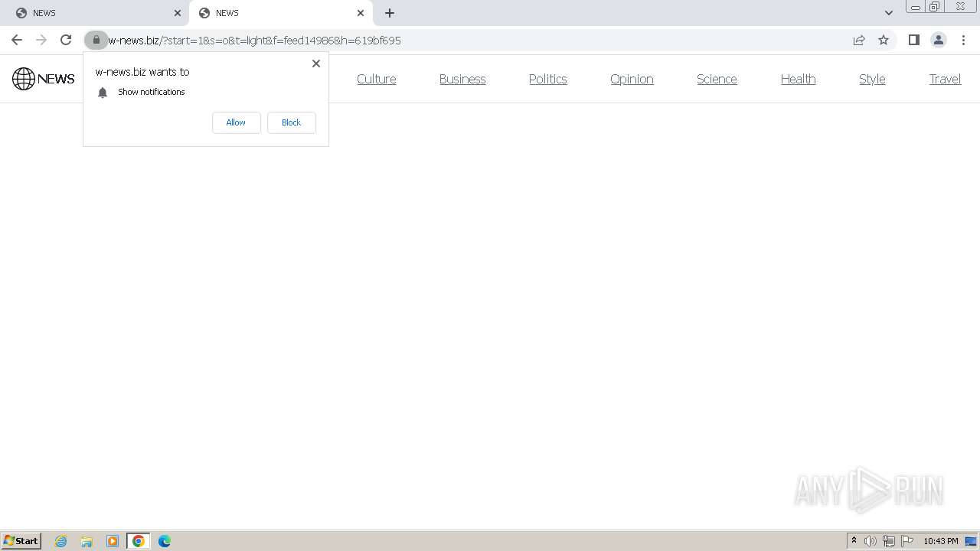Go to the Politics section
This screenshot has height=551, width=980.
pos(548,79)
